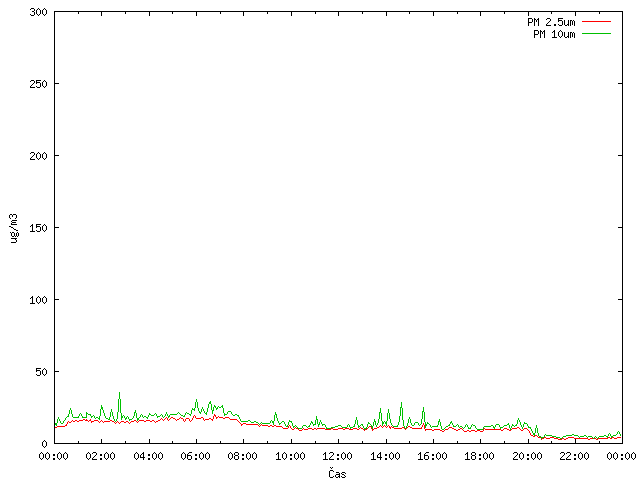
Task: Click the 50 y-axis label
Action: [x=41, y=372]
